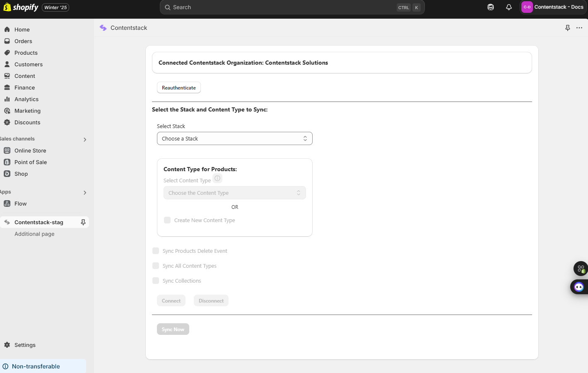
Task: Open the Choose a Stack dropdown
Action: coord(234,138)
